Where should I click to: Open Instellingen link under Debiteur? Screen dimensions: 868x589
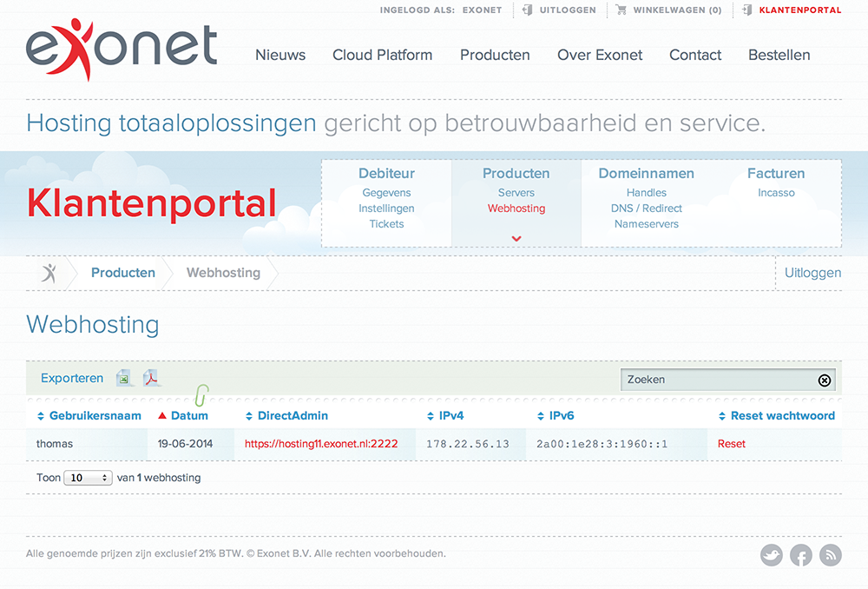(x=386, y=208)
